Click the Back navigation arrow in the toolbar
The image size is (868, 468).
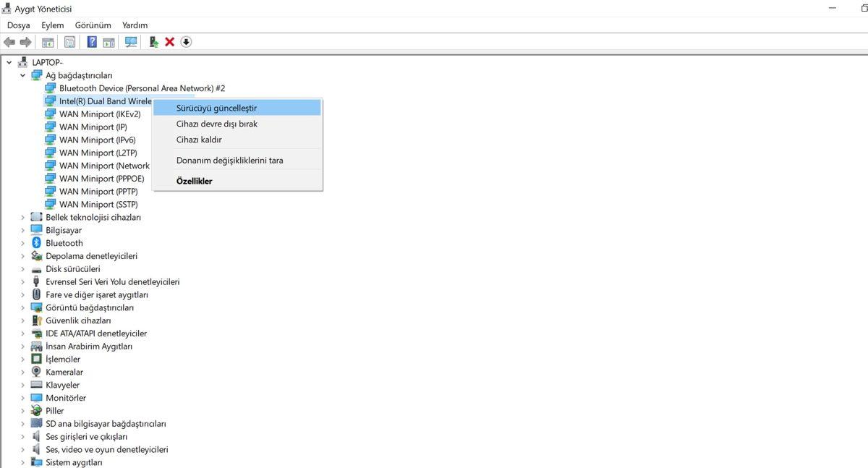(x=9, y=41)
